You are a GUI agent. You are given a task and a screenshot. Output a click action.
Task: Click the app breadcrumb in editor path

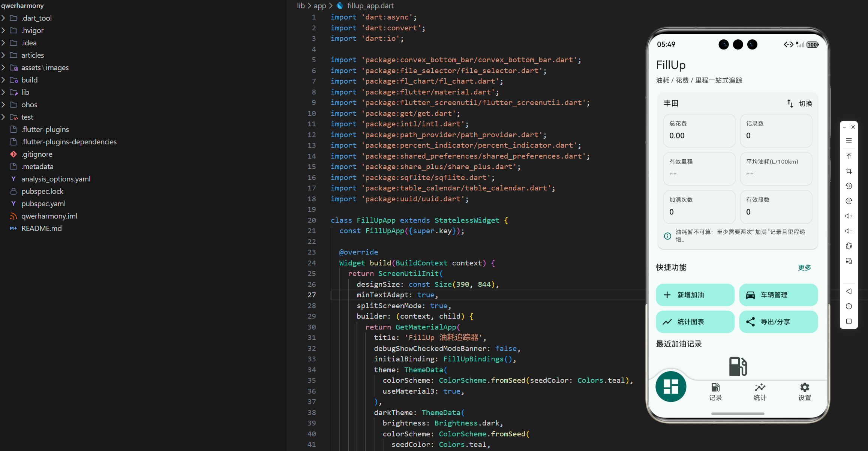pos(319,6)
